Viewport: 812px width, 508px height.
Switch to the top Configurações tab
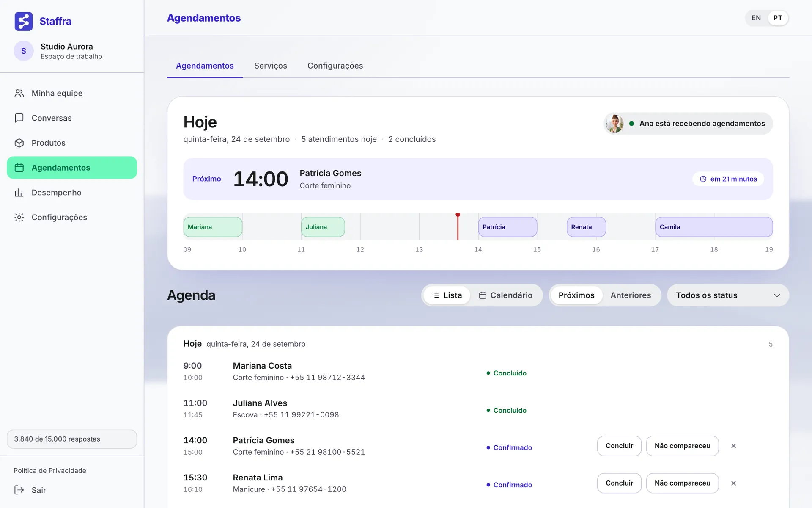(x=335, y=66)
